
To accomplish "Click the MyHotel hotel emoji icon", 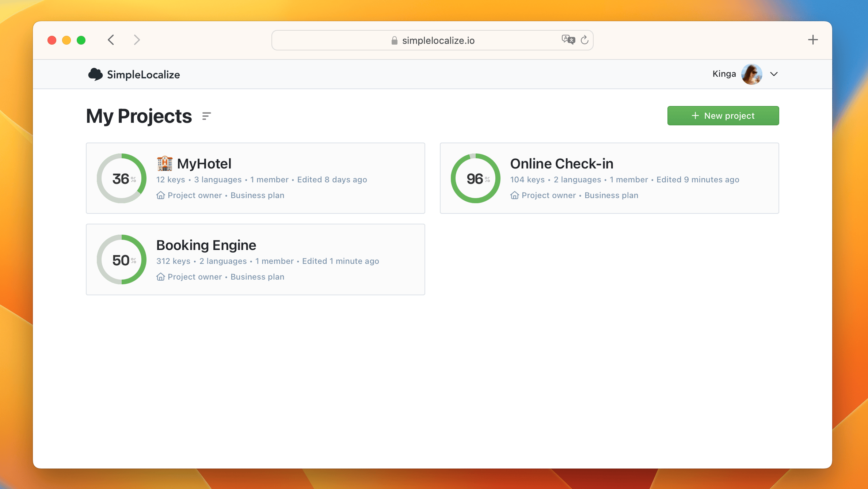I will (x=165, y=163).
